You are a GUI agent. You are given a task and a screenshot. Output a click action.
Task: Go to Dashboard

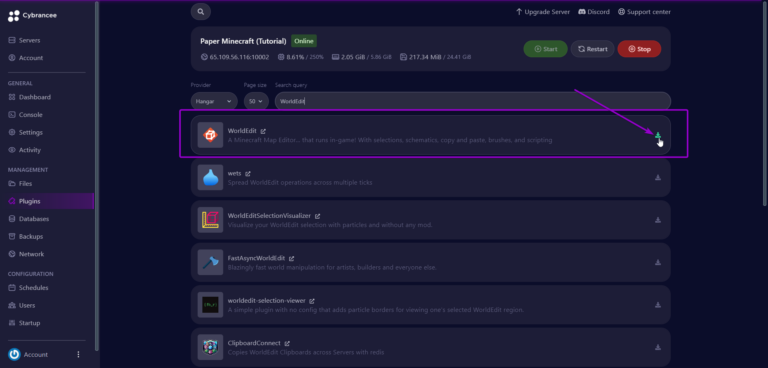(x=29, y=97)
